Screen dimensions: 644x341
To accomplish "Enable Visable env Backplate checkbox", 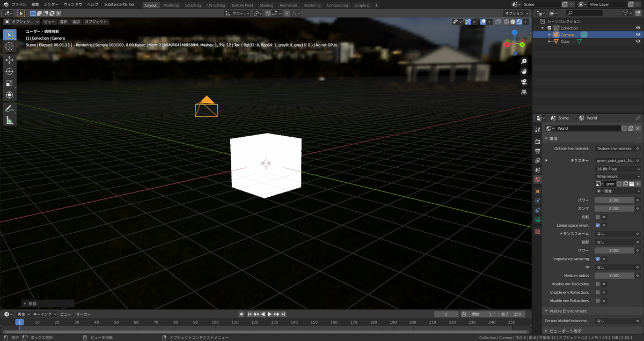I will (x=598, y=284).
